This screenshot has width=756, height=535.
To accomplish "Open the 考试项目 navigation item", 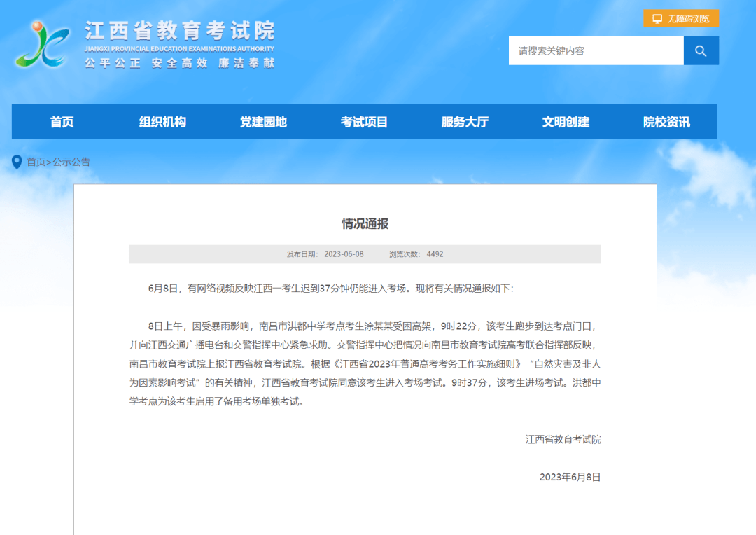I will 364,122.
